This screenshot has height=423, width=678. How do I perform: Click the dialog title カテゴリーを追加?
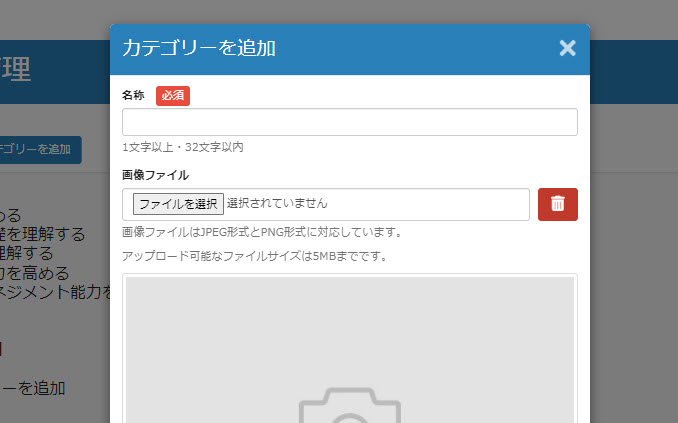[x=199, y=48]
